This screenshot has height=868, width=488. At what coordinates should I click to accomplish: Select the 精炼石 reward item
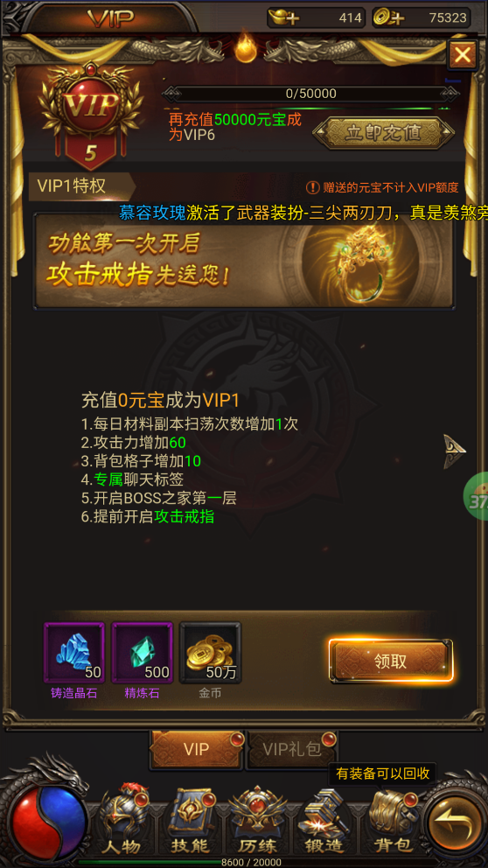pyautogui.click(x=143, y=654)
